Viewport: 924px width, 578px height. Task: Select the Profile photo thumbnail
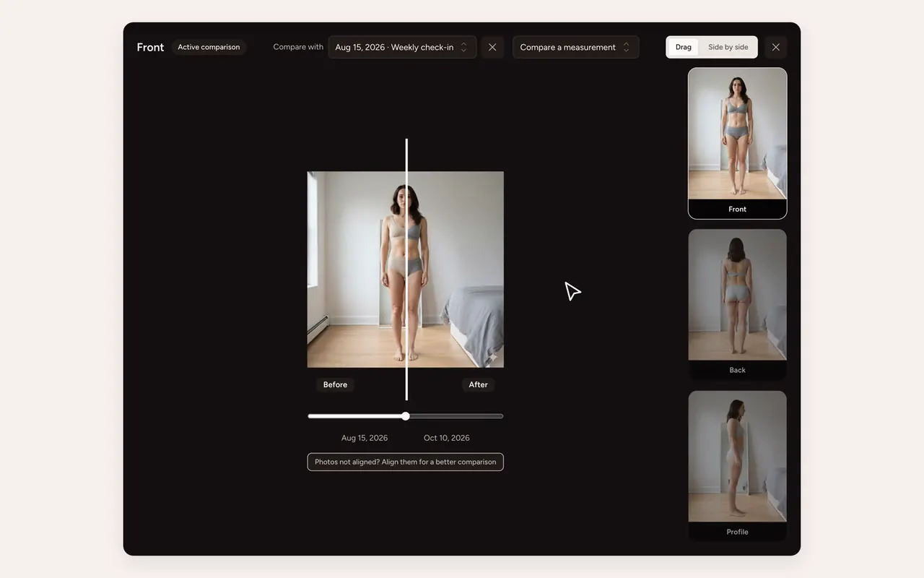[737, 466]
